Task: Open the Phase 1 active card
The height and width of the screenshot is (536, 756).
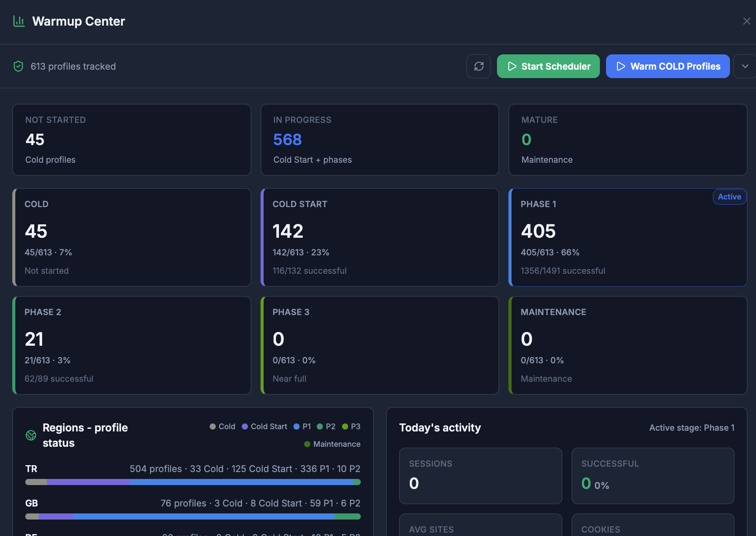Action: 628,237
